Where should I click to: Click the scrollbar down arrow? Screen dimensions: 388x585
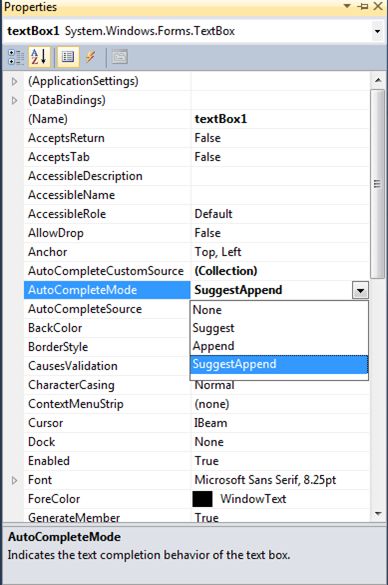point(378,514)
